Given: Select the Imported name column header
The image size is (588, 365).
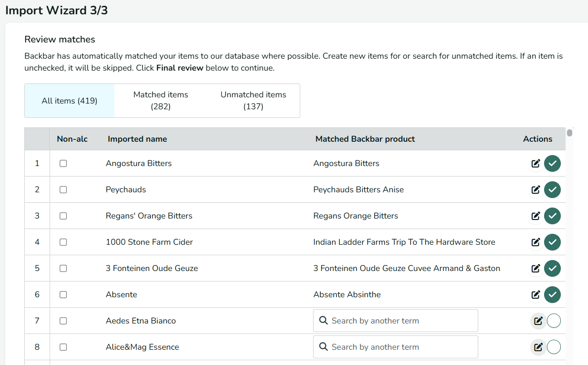Looking at the screenshot, I should [x=137, y=139].
